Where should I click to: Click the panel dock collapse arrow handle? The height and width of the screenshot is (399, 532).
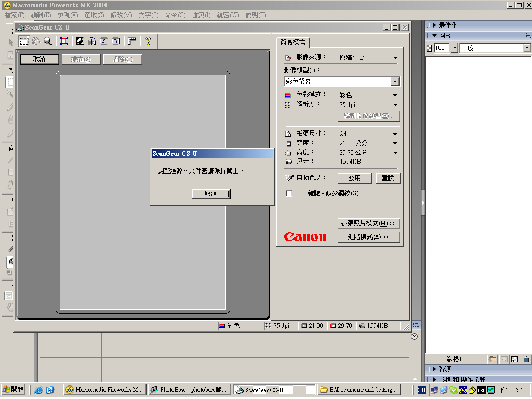423,203
